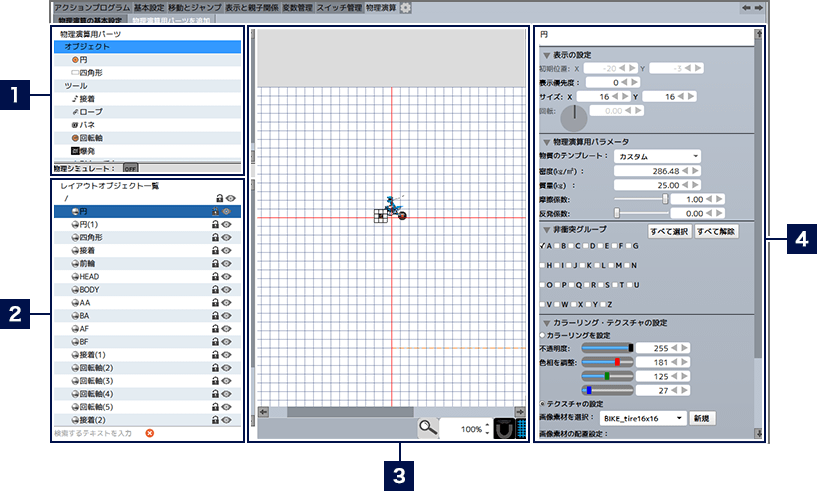Toggle the magnet snap icon
Screen dimensions: 817x491
tap(504, 429)
